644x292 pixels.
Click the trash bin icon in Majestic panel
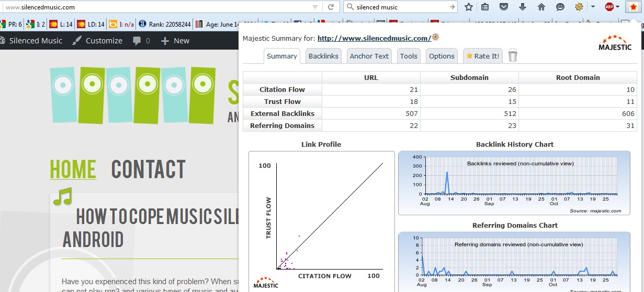pyautogui.click(x=513, y=55)
